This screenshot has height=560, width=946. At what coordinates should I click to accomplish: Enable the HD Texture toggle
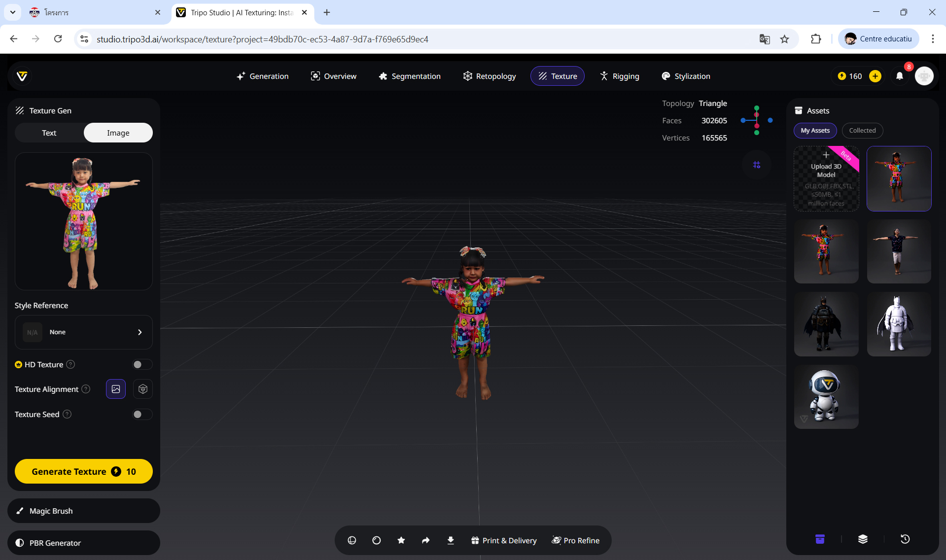[142, 365]
